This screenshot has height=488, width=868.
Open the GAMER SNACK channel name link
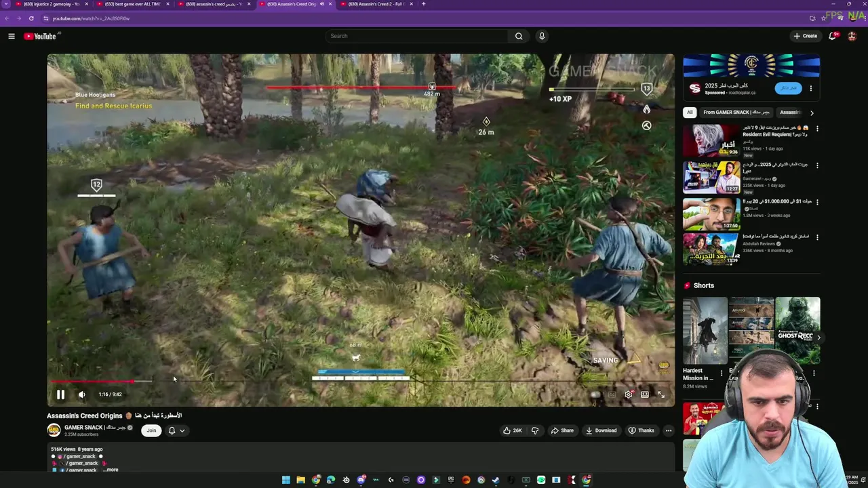click(x=95, y=428)
